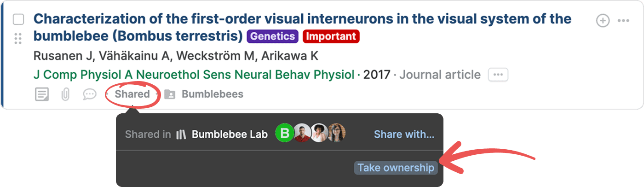Screen dimensions: 644x187
Task: Click the Important red label tag
Action: (331, 36)
